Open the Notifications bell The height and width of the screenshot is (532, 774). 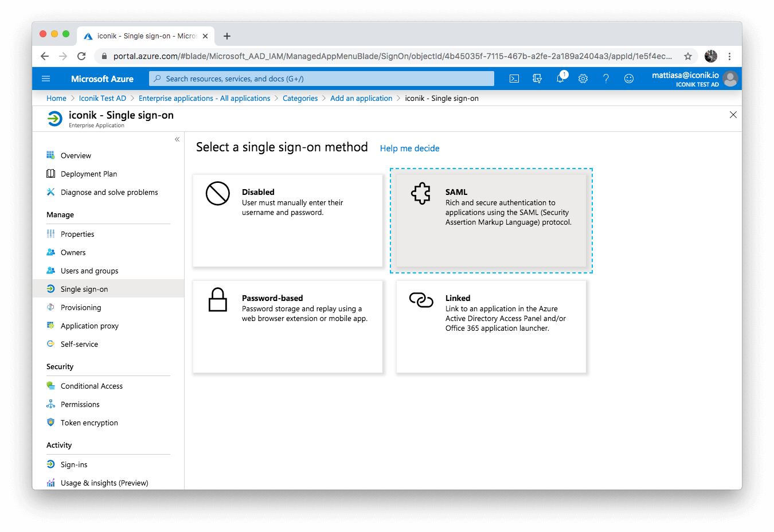tap(560, 79)
